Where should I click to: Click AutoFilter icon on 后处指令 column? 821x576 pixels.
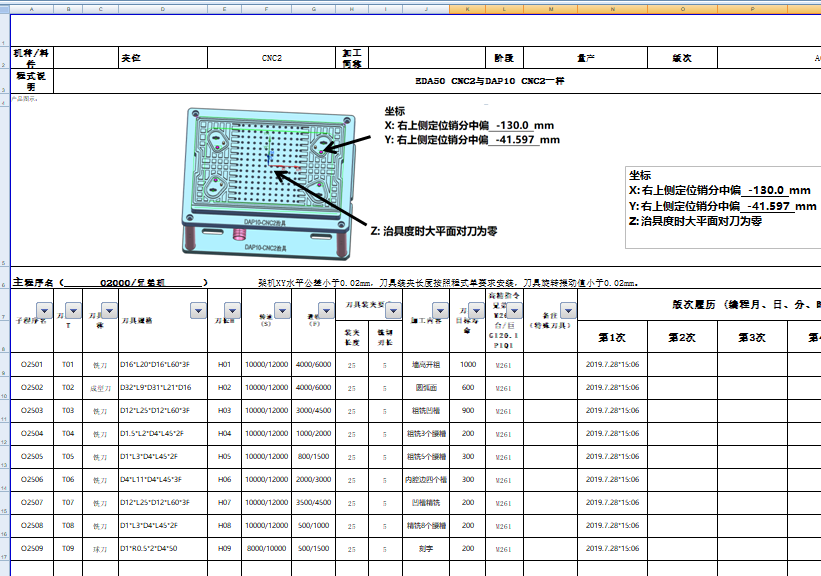coord(514,310)
